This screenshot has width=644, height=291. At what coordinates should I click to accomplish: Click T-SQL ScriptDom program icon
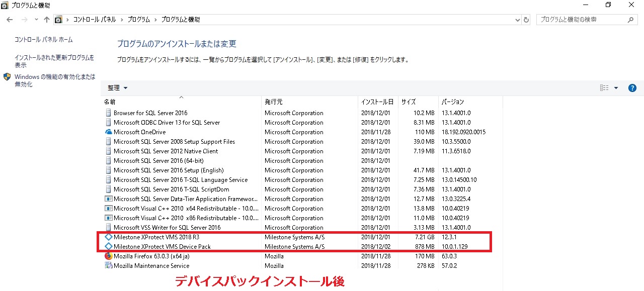[x=108, y=189]
